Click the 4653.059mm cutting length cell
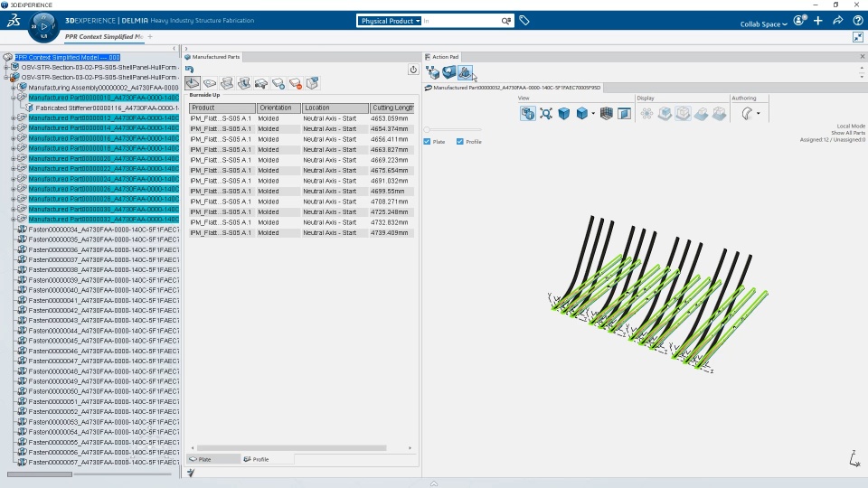The image size is (868, 488). tap(391, 118)
